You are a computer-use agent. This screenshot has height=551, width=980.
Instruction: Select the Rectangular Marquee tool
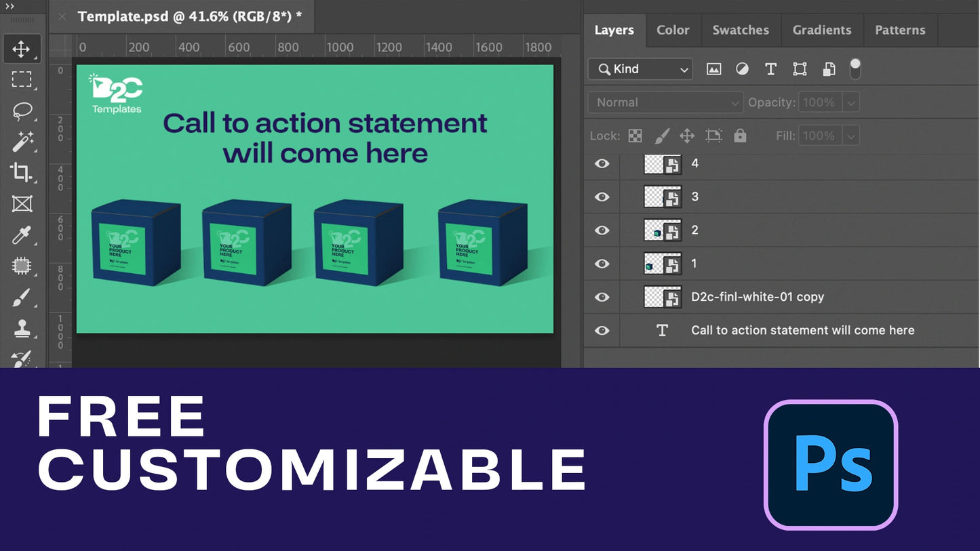(21, 80)
